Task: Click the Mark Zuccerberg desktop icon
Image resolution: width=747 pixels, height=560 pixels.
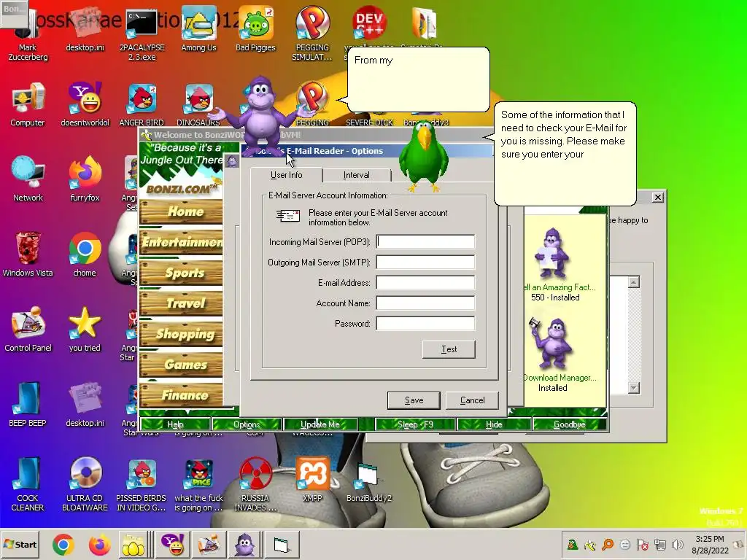Action: (28, 34)
